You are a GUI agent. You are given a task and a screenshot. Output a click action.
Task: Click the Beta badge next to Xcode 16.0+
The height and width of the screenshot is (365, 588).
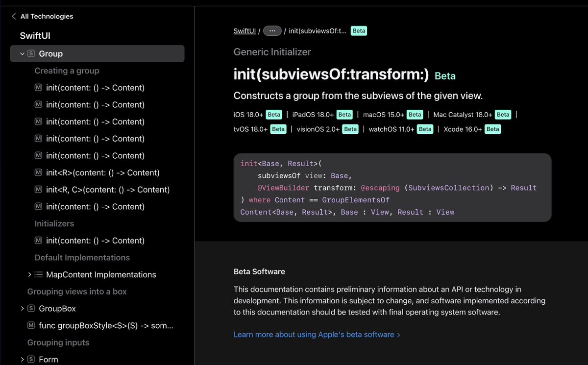click(x=492, y=129)
